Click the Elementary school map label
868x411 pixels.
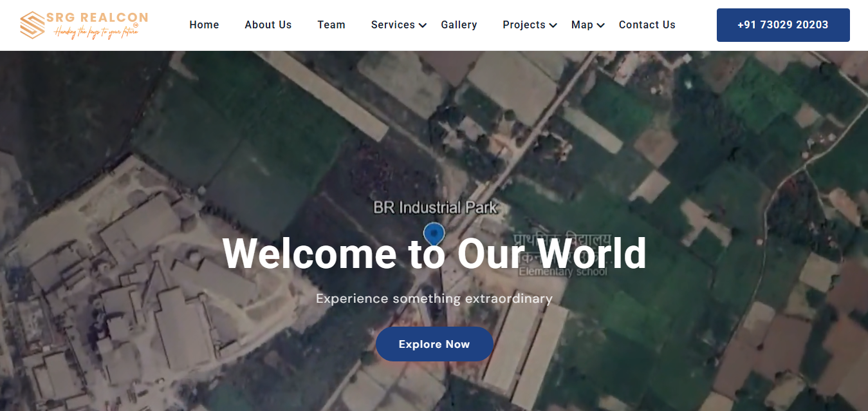(x=562, y=272)
